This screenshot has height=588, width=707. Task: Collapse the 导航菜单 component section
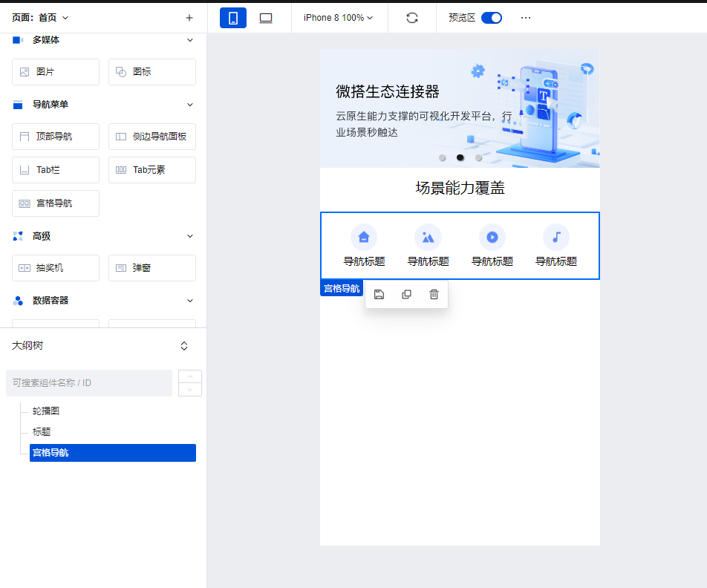pyautogui.click(x=190, y=105)
